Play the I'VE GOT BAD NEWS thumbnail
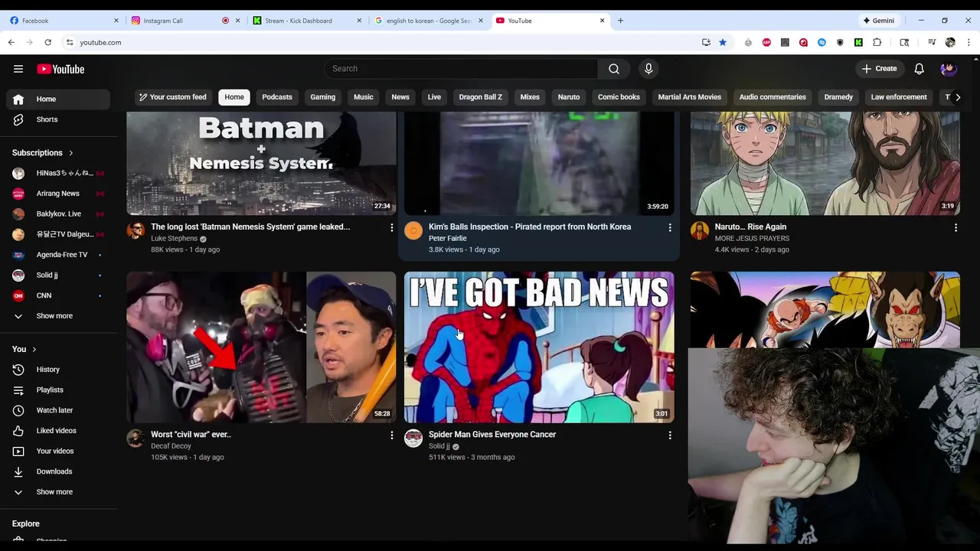Screen dimensions: 980x551 pyautogui.click(x=539, y=347)
